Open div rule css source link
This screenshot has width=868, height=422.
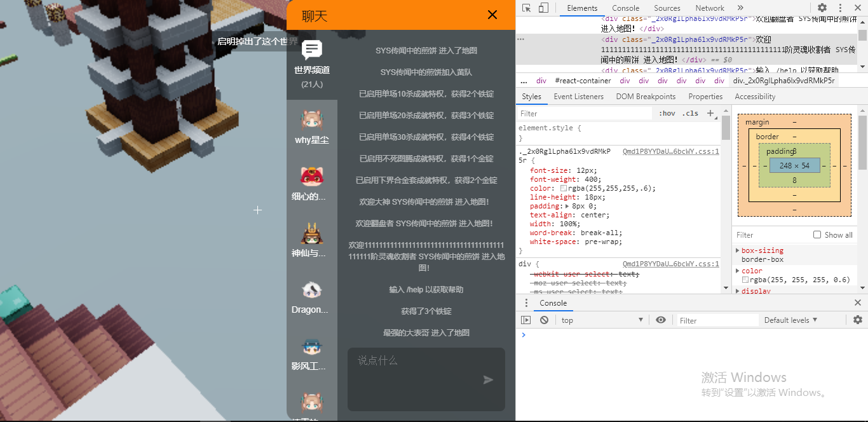[x=671, y=264]
